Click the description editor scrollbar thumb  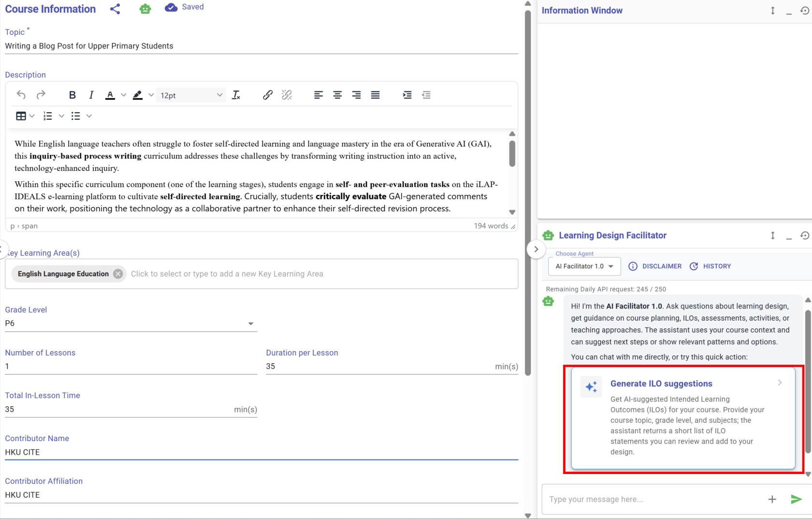(512, 153)
